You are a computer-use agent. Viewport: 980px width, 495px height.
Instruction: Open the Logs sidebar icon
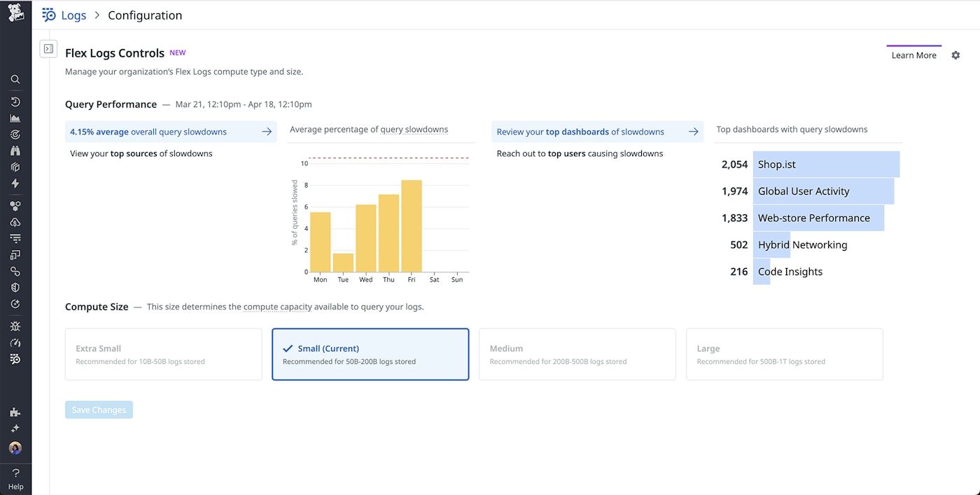point(15,359)
